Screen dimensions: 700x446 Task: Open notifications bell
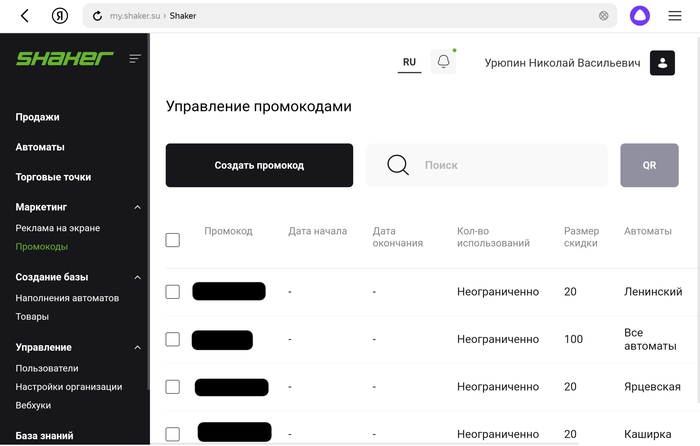pos(443,61)
